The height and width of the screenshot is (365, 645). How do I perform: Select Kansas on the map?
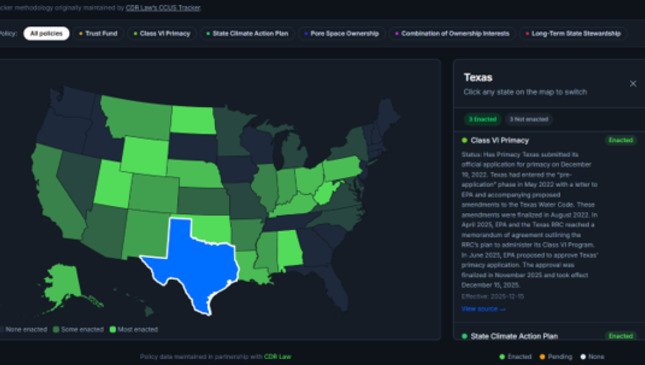click(204, 202)
